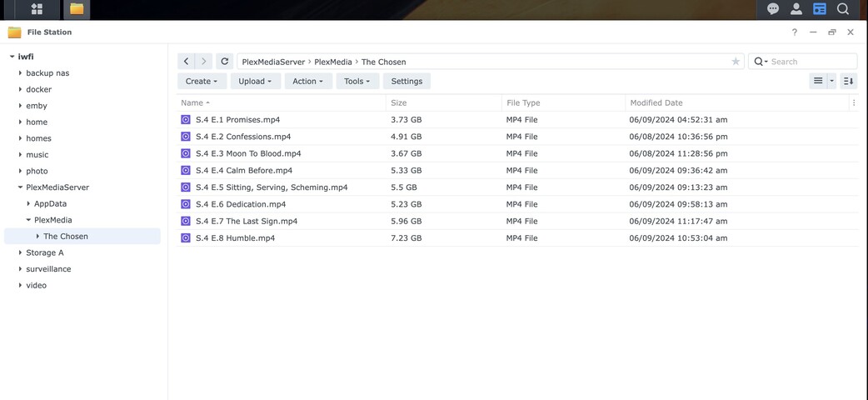
Task: Select the emby folder in the tree
Action: point(37,106)
